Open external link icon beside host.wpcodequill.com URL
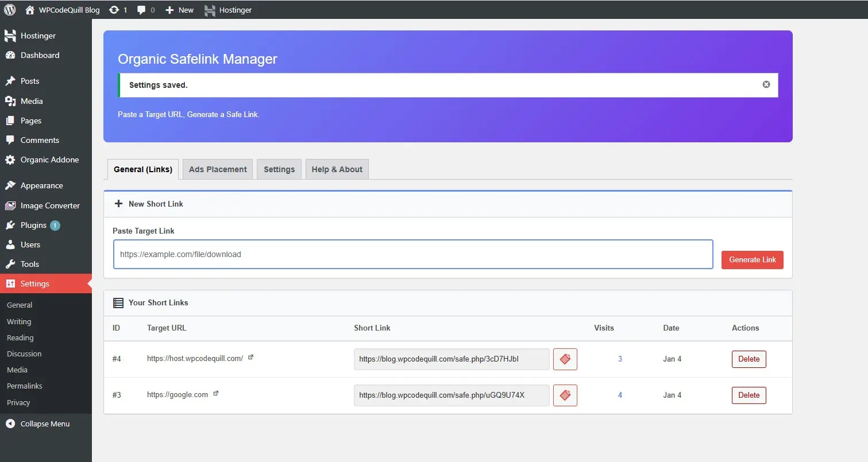This screenshot has width=868, height=462. tap(250, 358)
